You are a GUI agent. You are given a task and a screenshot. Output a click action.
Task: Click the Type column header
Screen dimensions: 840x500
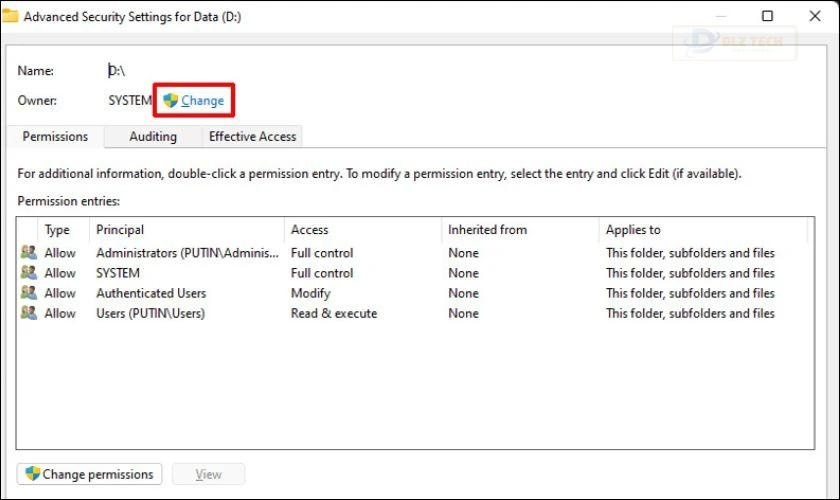58,230
